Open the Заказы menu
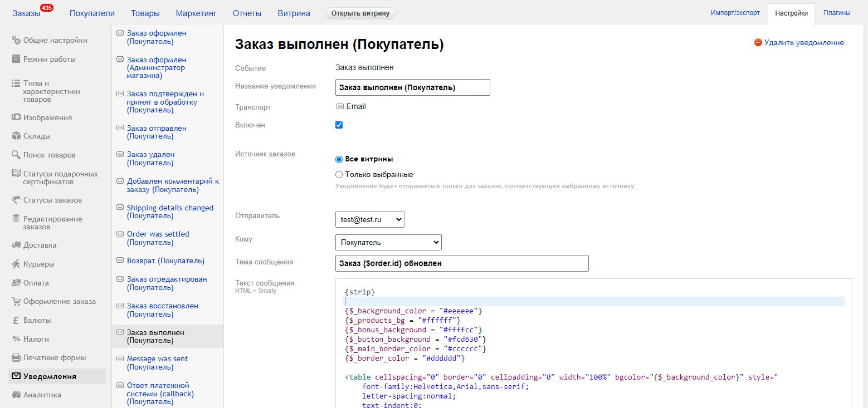This screenshot has height=408, width=868. tap(26, 13)
